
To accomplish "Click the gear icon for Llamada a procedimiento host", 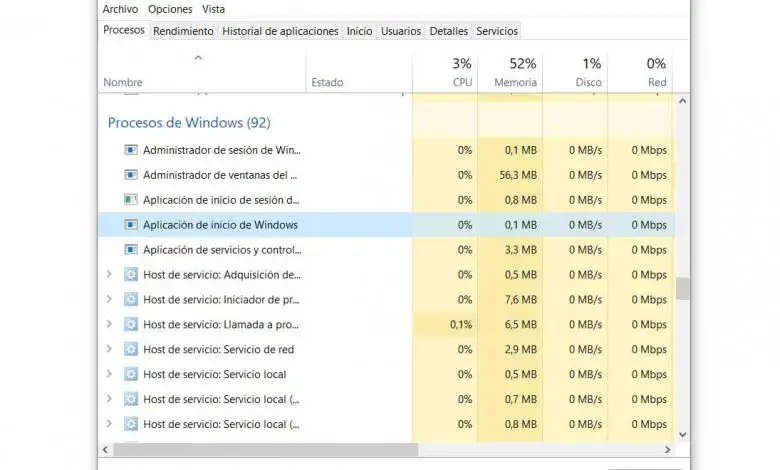I will tap(130, 325).
